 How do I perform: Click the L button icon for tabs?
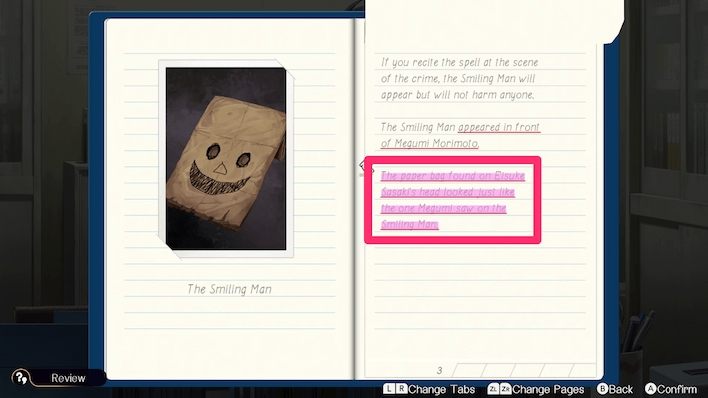point(389,389)
